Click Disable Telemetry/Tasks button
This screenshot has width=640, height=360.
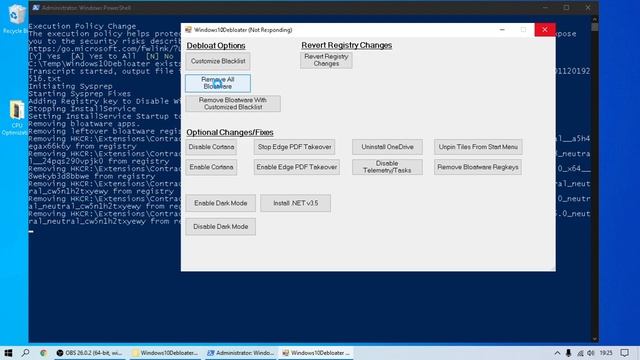[x=387, y=167]
